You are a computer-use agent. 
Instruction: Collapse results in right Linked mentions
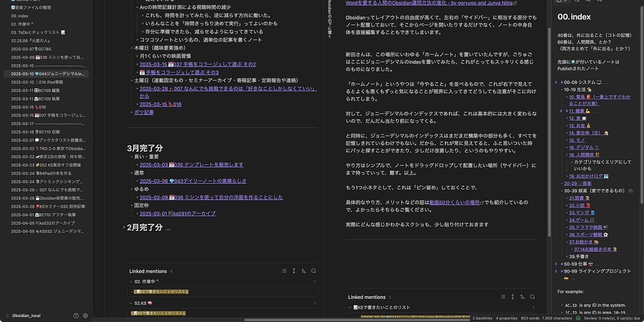(503, 297)
